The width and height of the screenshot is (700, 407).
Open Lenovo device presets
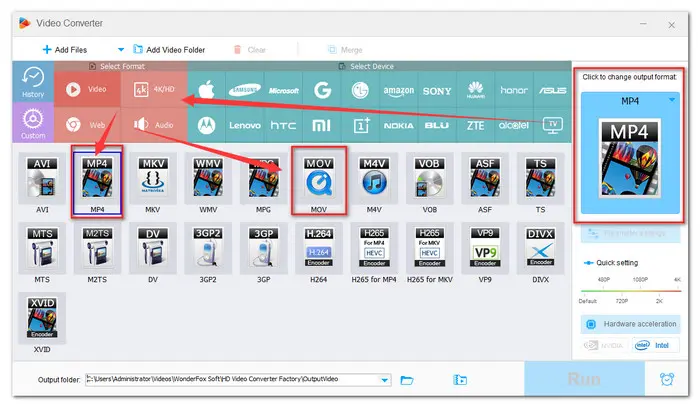pos(245,125)
